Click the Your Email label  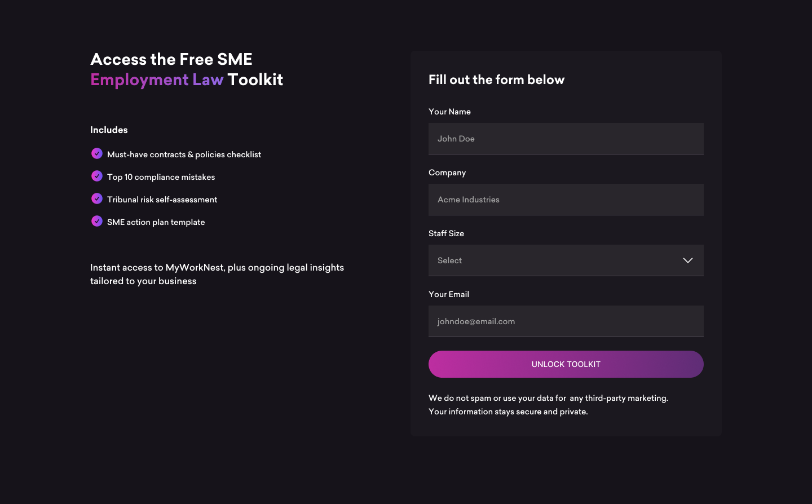click(x=448, y=294)
